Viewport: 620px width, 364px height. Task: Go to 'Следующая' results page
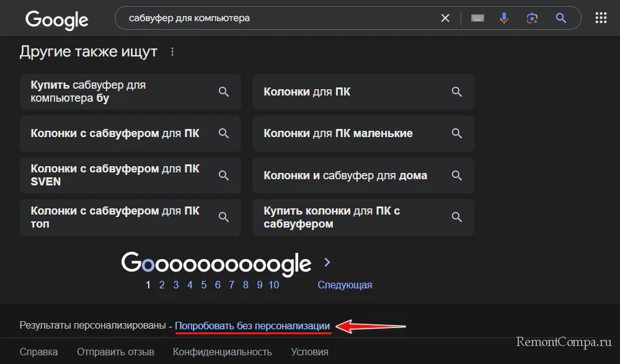coord(345,285)
